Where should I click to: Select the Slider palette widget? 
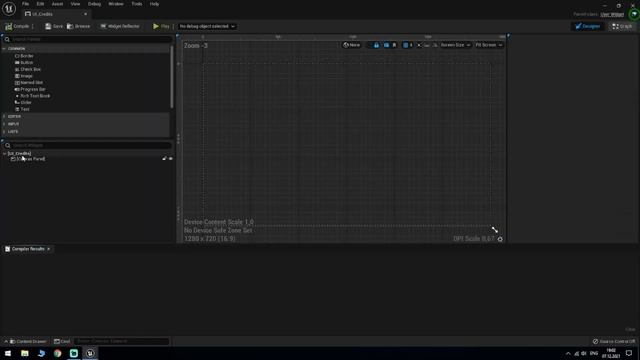tap(23, 102)
